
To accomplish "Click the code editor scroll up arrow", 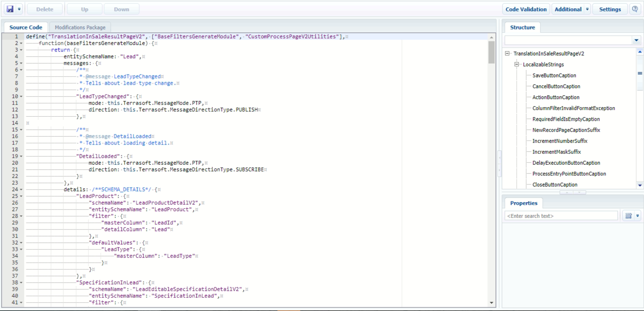I will (491, 37).
